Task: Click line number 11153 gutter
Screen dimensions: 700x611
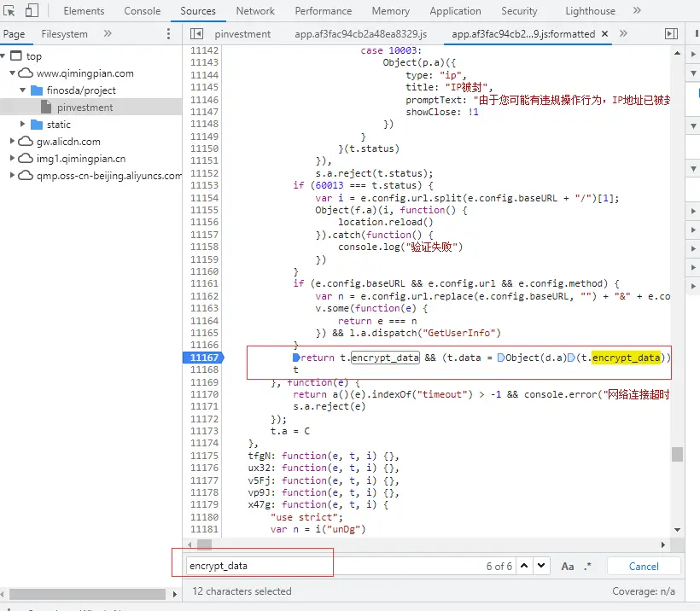Action: click(204, 185)
